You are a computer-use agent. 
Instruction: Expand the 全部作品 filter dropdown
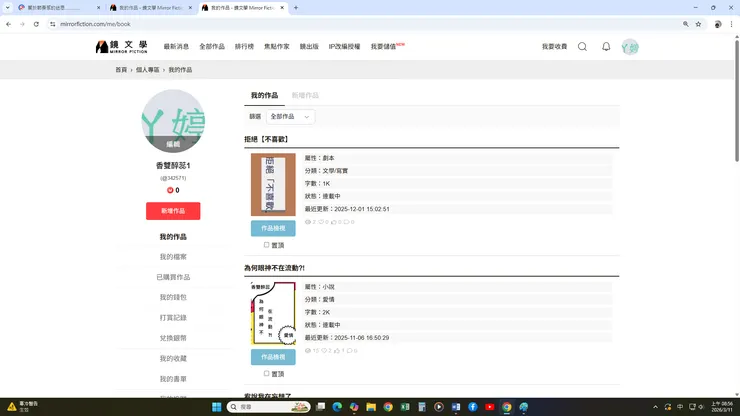[290, 117]
